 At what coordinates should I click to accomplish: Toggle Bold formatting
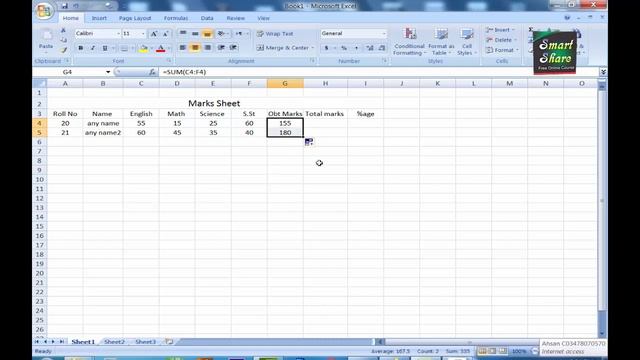click(x=80, y=48)
